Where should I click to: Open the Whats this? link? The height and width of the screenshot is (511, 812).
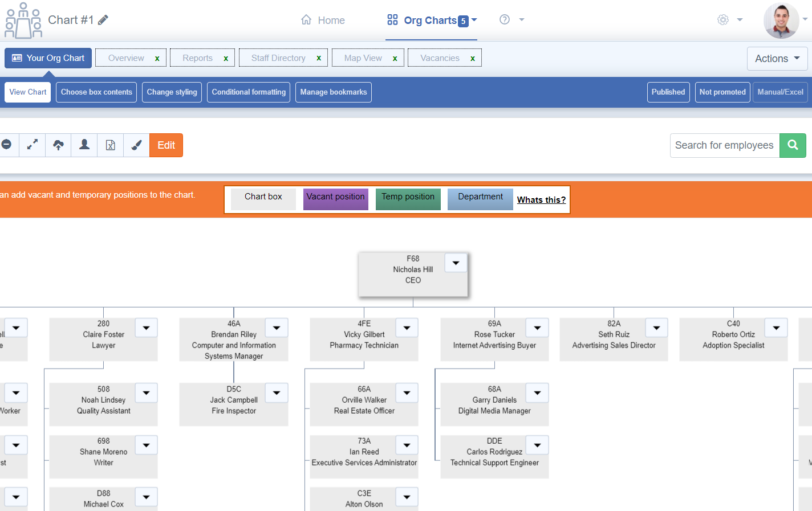pyautogui.click(x=541, y=200)
